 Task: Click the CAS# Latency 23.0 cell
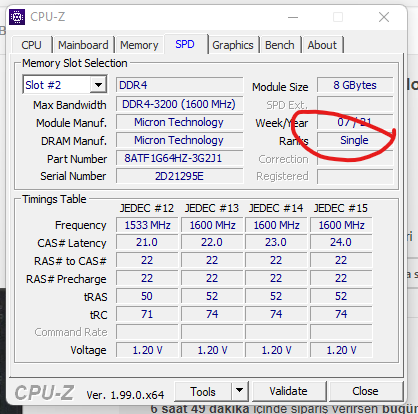[276, 242]
